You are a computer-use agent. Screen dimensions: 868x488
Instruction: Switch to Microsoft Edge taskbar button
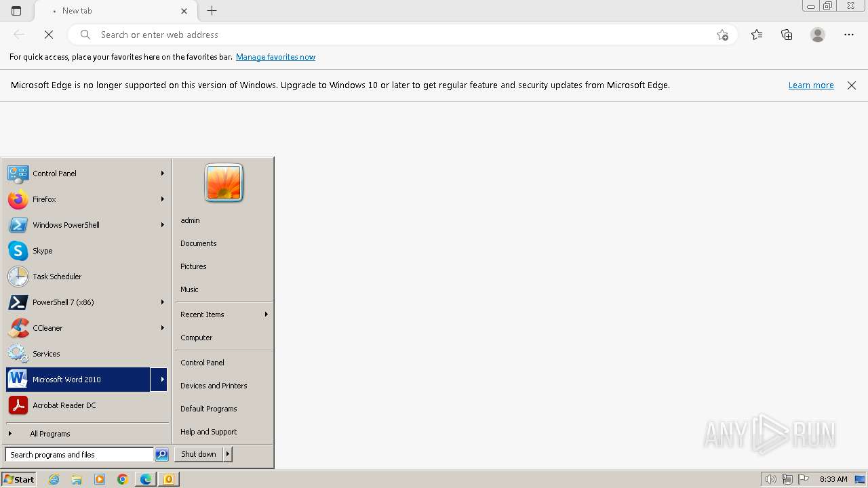pos(146,479)
